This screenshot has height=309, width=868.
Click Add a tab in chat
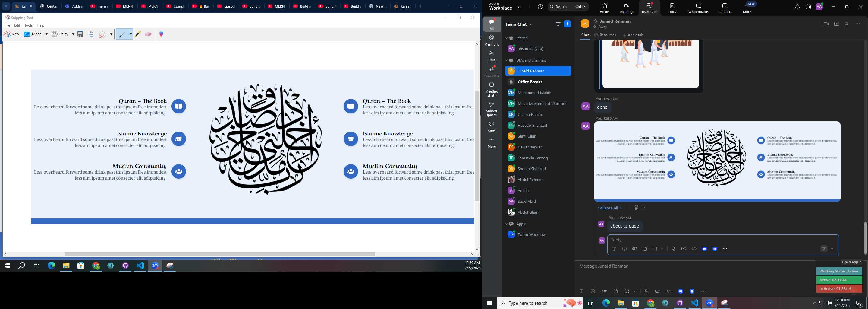coord(633,35)
